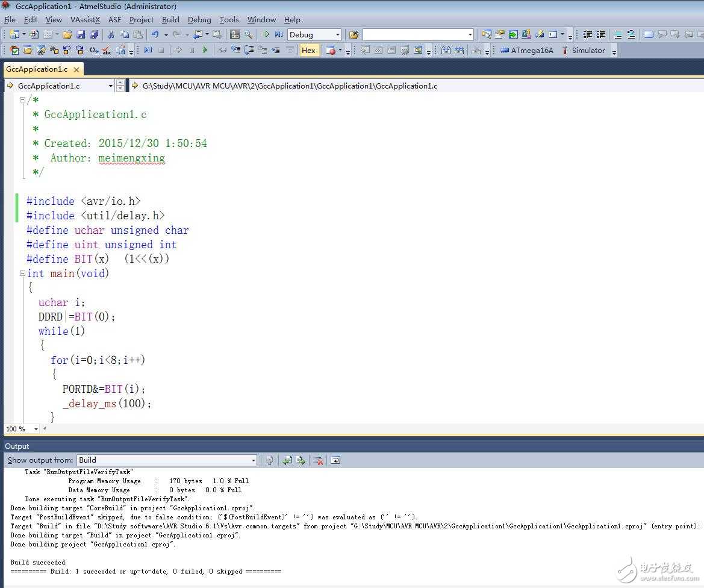
Task: Click the ATmega16A device button
Action: click(527, 51)
